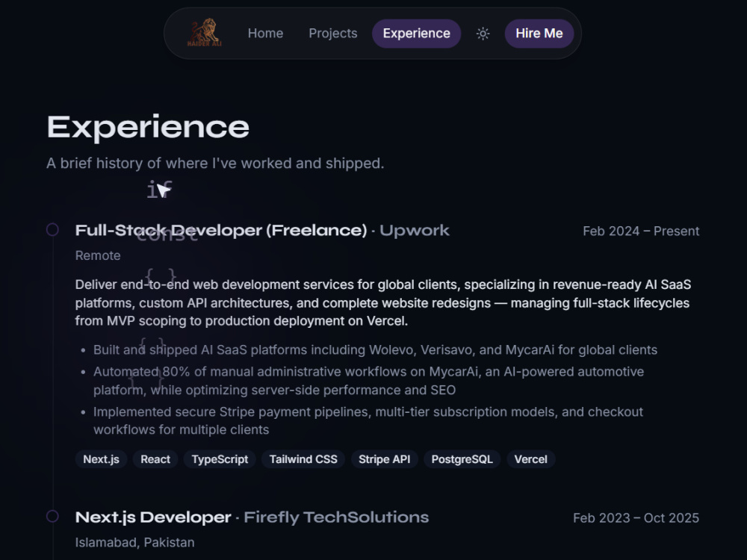
Task: Click the Experience page heading
Action: click(148, 127)
